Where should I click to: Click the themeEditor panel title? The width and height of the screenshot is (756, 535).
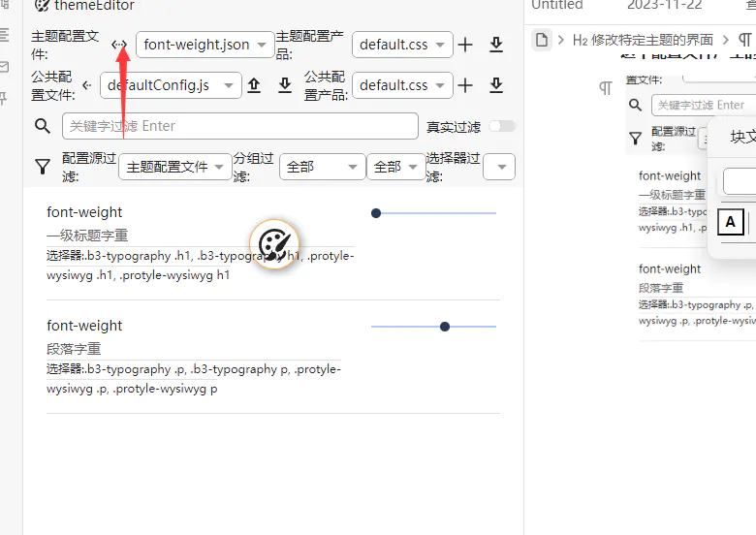point(94,5)
